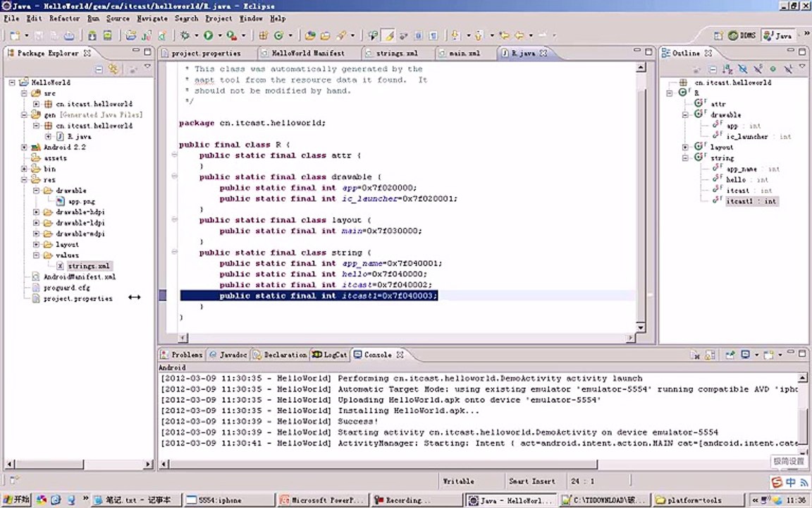Click the Run External Tools icon
This screenshot has width=812, height=508.
pos(231,35)
